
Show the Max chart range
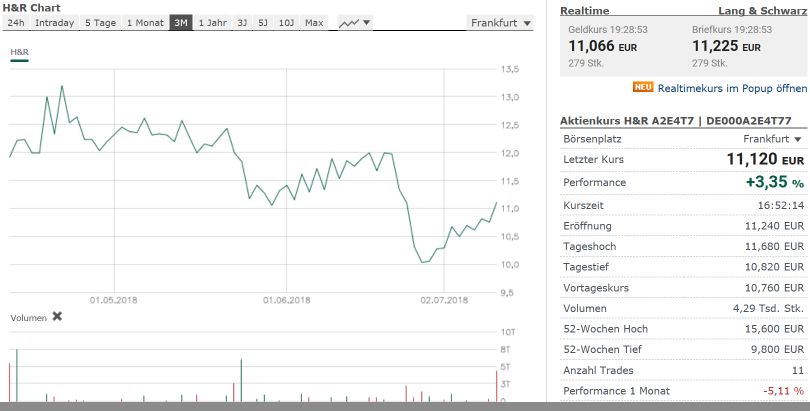click(314, 22)
